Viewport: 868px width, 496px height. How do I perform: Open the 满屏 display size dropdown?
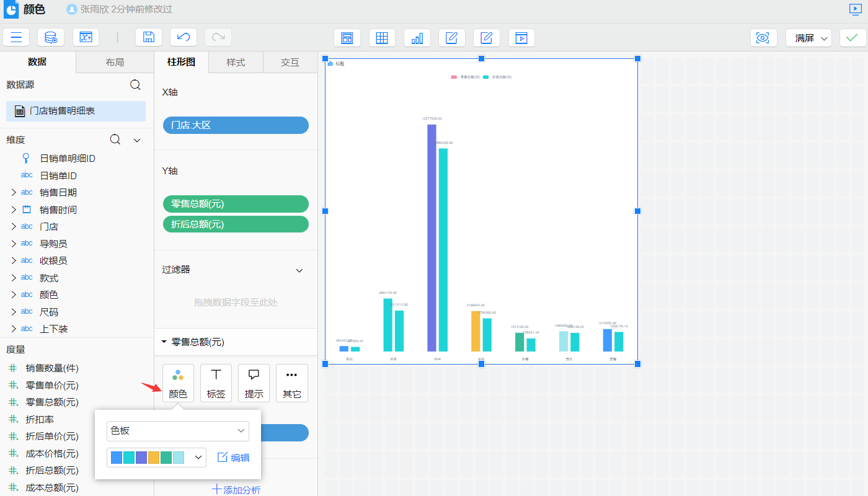click(x=808, y=38)
